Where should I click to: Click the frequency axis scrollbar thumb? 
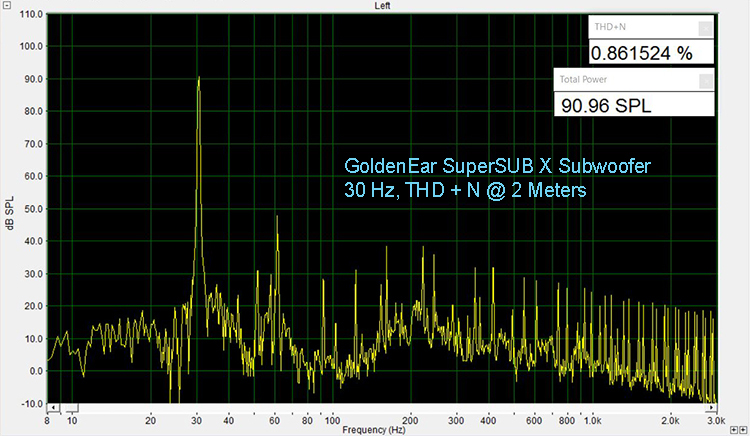(x=71, y=408)
